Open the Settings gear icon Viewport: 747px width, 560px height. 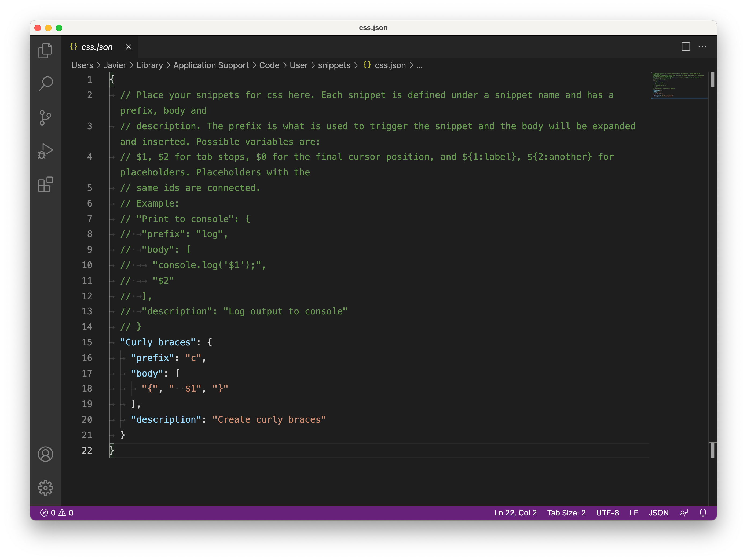tap(46, 487)
